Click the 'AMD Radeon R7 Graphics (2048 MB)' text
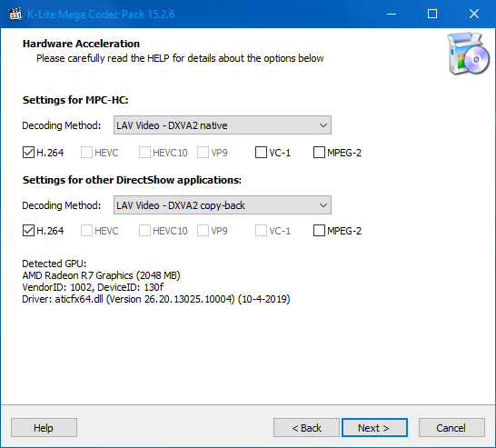 click(x=101, y=275)
